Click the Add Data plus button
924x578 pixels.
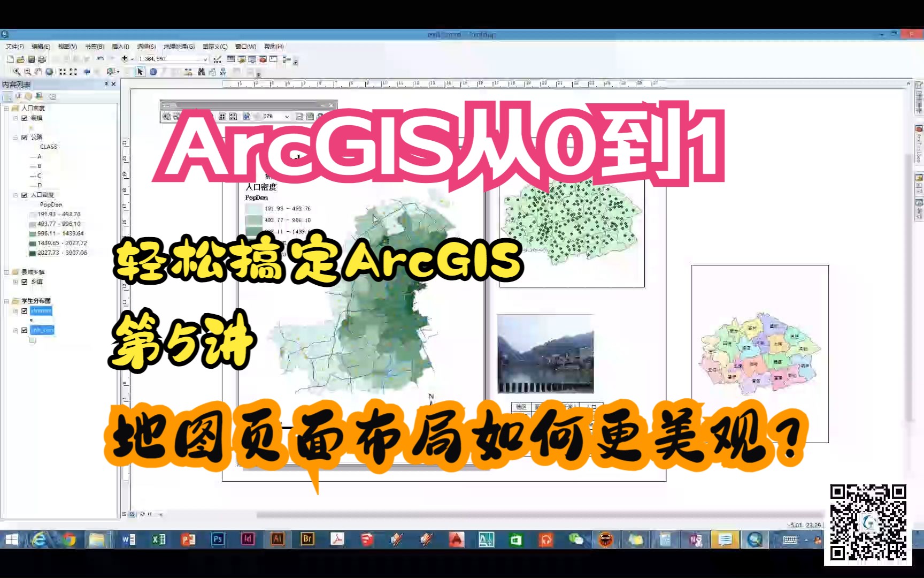125,59
